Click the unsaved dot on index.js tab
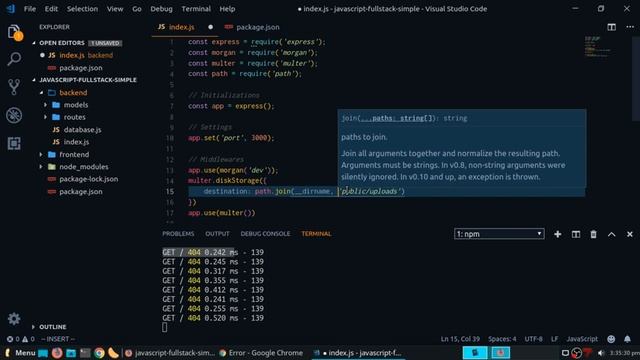 tap(211, 27)
